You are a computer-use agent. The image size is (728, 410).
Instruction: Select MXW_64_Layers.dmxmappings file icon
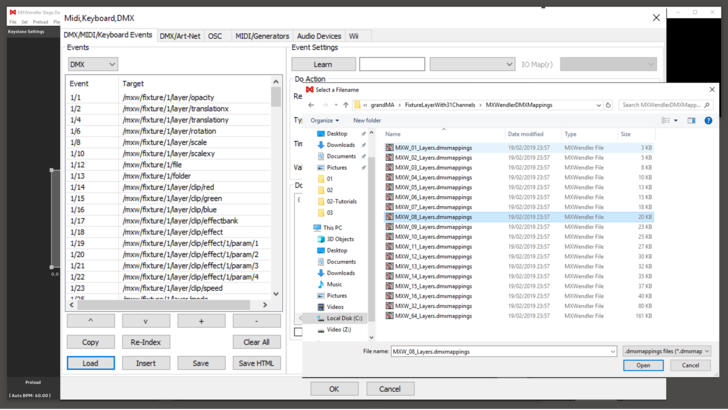[390, 316]
